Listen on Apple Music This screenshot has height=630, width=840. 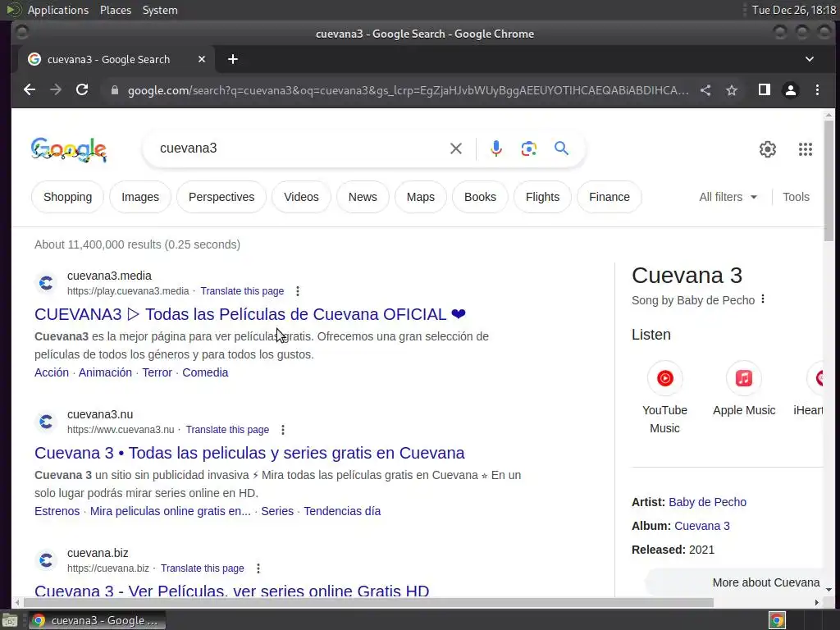(744, 389)
